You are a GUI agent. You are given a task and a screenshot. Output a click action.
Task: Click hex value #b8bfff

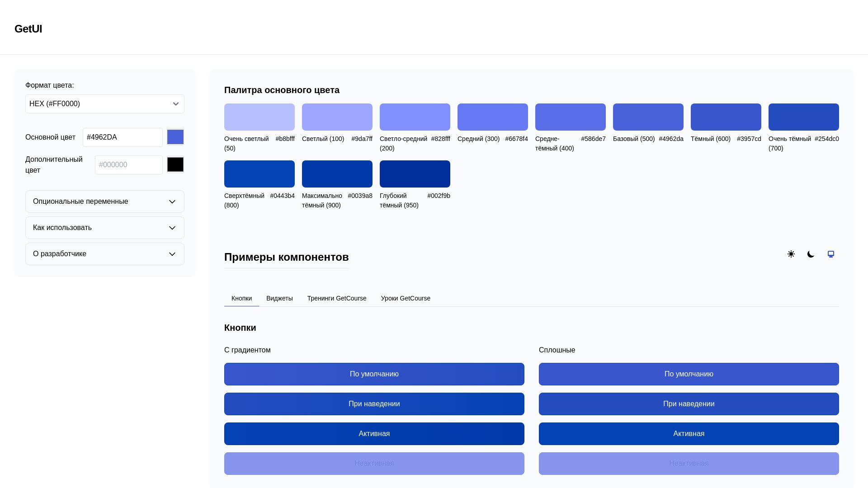[x=285, y=139]
